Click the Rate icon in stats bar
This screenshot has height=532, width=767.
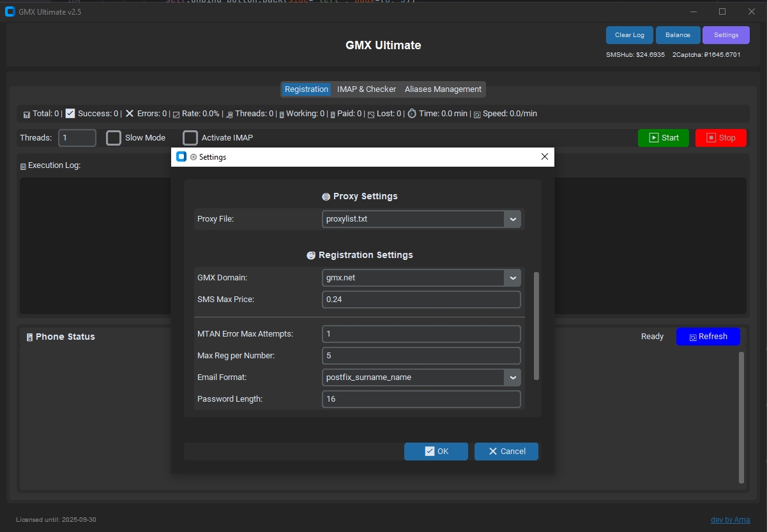point(176,114)
